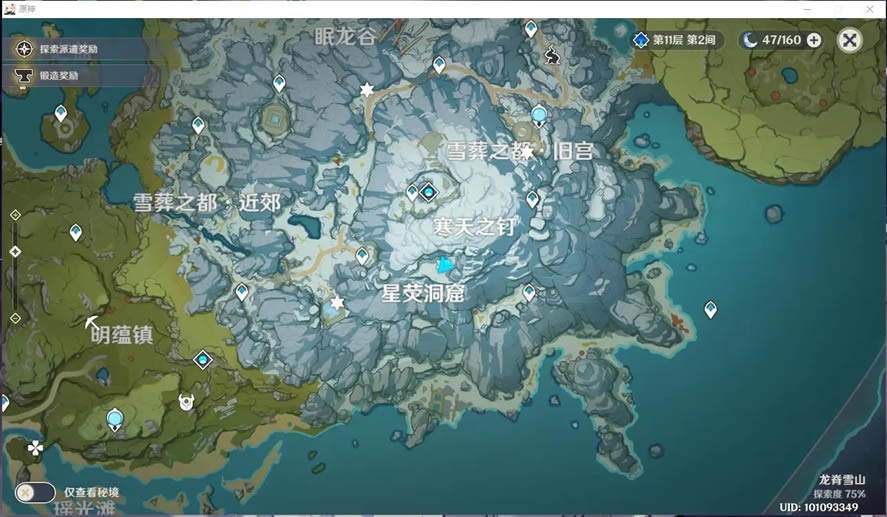
Task: Select the rabbit-shaped marker in the north
Action: [x=551, y=56]
